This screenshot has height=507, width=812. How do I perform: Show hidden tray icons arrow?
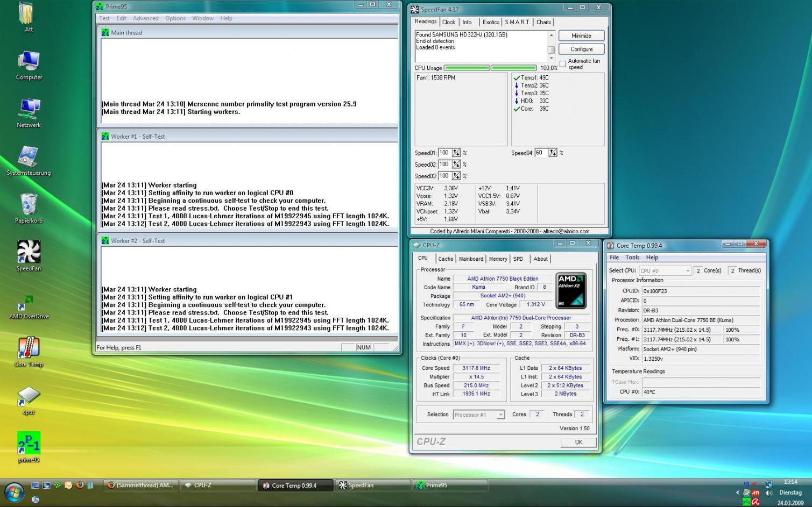(x=738, y=492)
